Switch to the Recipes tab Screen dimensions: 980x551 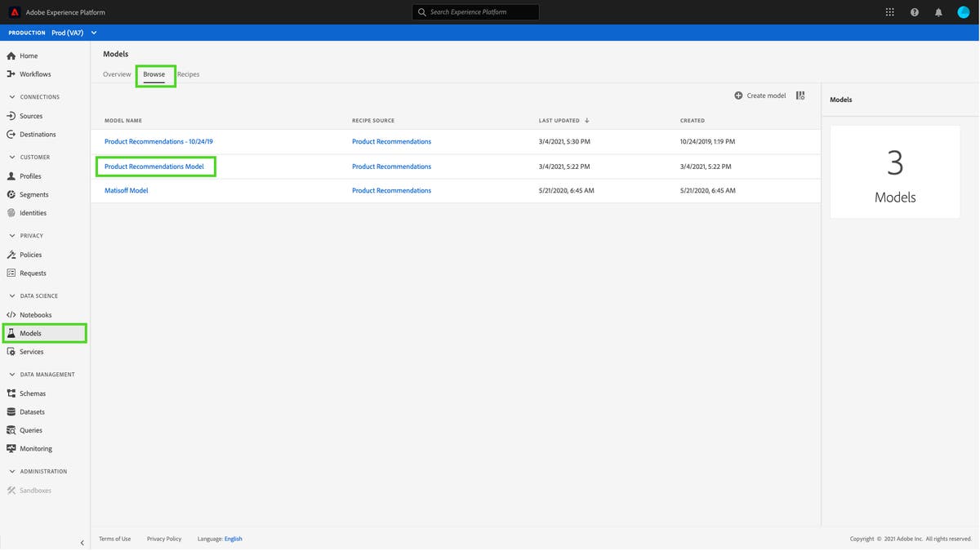point(189,74)
